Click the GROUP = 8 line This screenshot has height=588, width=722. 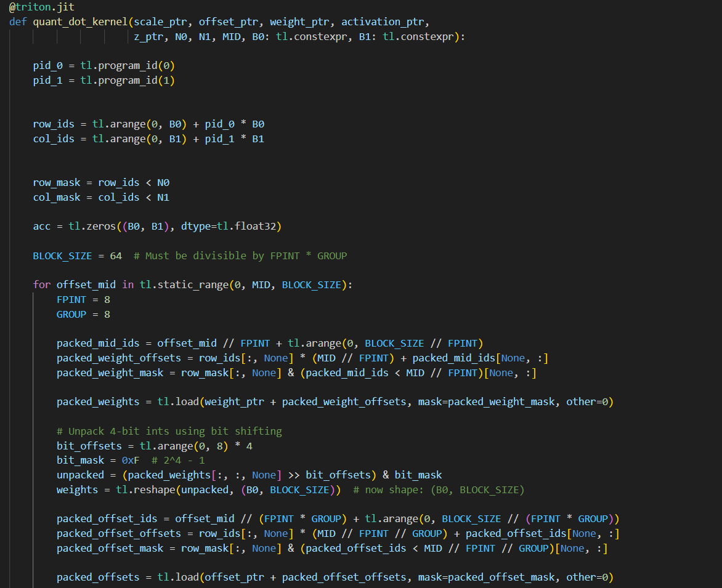83,314
